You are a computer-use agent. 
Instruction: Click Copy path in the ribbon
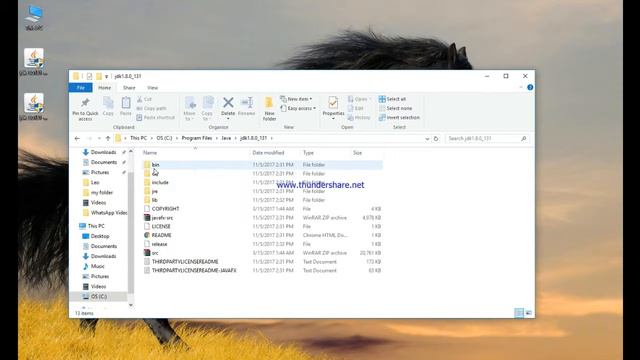[x=151, y=108]
